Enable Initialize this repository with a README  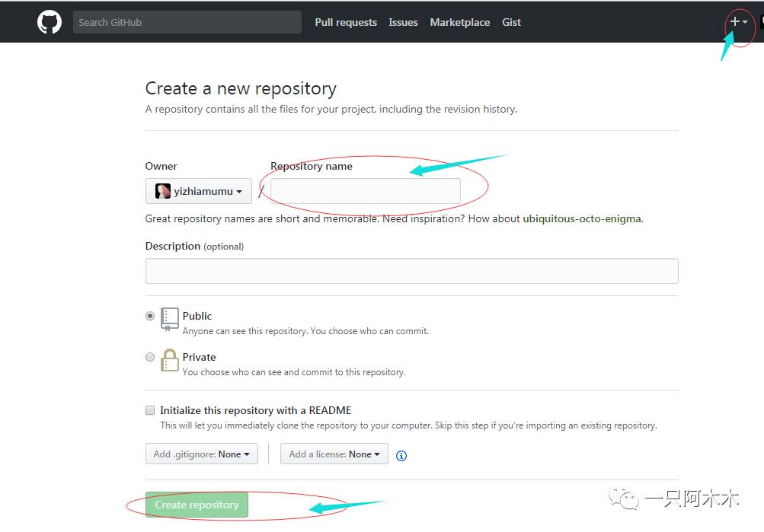[150, 410]
